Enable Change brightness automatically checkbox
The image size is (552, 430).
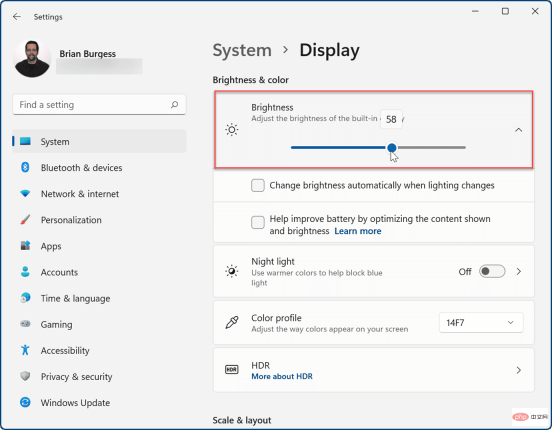pos(258,185)
